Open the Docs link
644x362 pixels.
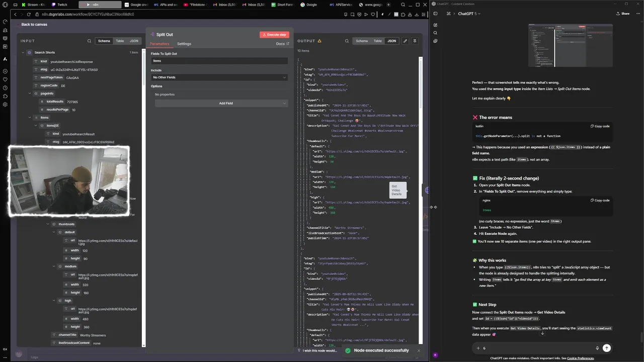click(x=282, y=44)
